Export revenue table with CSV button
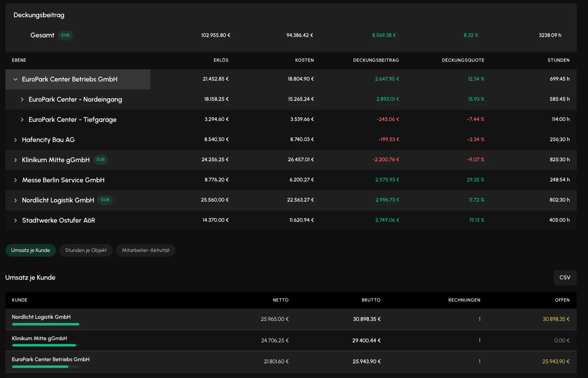Image resolution: width=588 pixels, height=378 pixels. click(x=565, y=278)
